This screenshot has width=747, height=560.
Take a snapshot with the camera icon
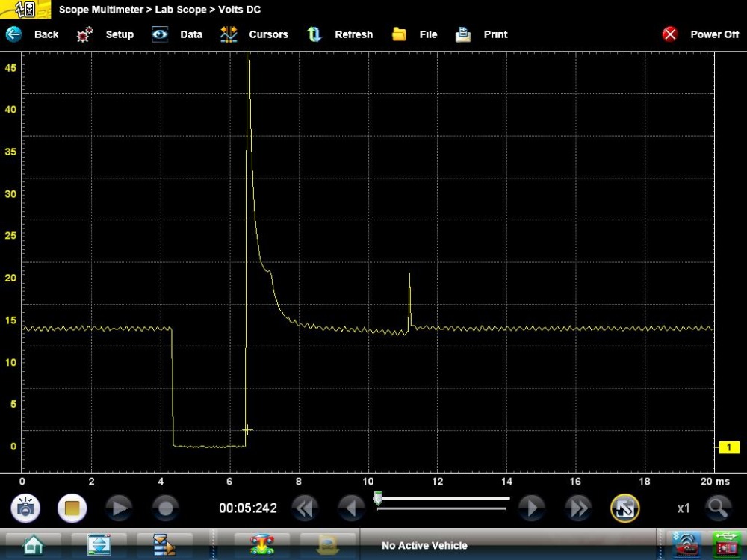[x=25, y=508]
